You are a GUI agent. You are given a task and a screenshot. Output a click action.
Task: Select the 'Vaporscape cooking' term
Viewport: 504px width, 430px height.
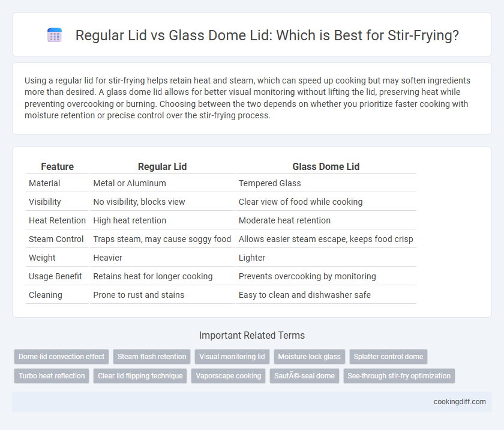pos(228,375)
